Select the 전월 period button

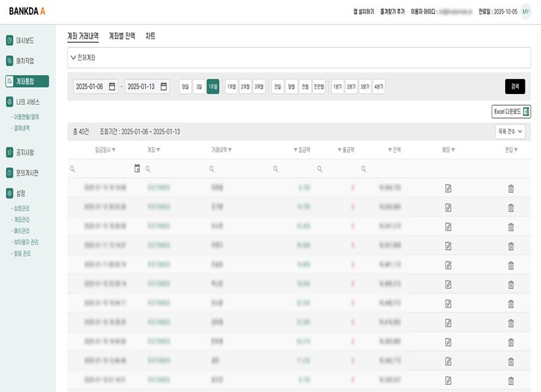(x=306, y=87)
